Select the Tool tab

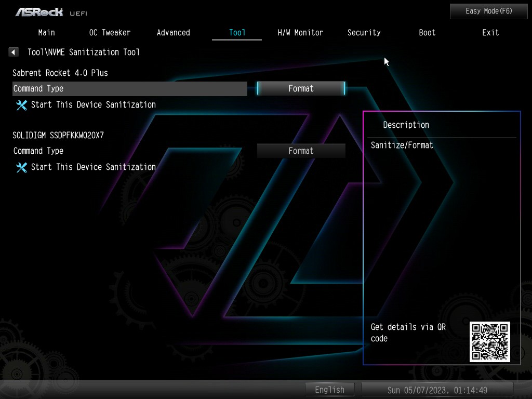237,33
